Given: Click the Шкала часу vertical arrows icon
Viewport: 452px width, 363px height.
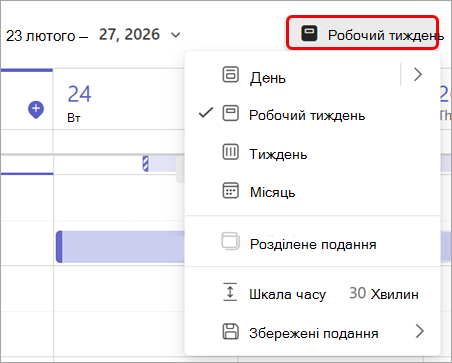Looking at the screenshot, I should (x=230, y=292).
